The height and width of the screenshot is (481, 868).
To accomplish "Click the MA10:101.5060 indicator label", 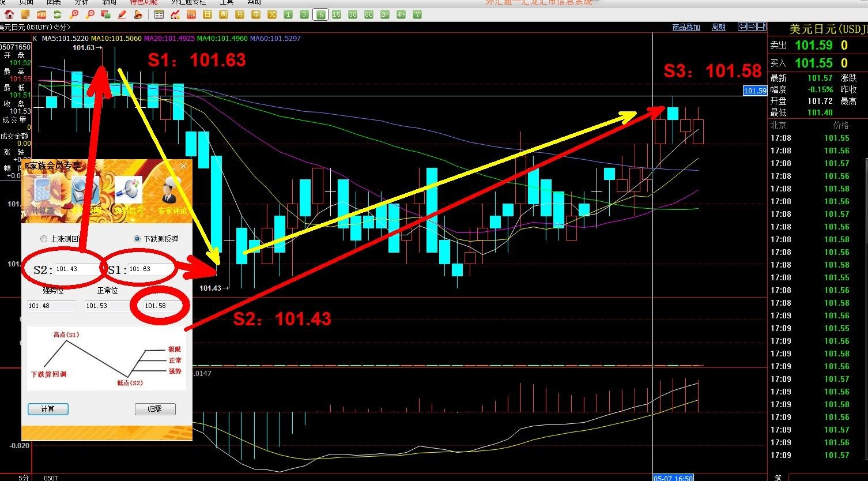I will coord(118,39).
